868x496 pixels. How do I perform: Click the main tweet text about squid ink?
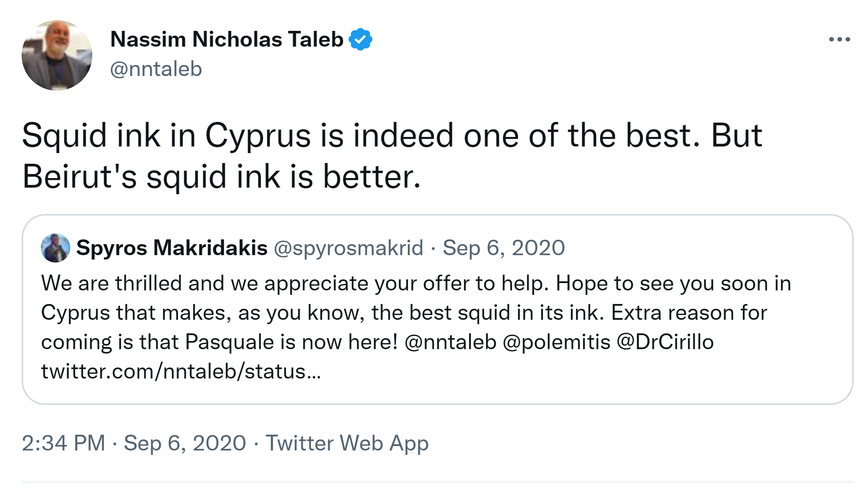[x=392, y=136]
